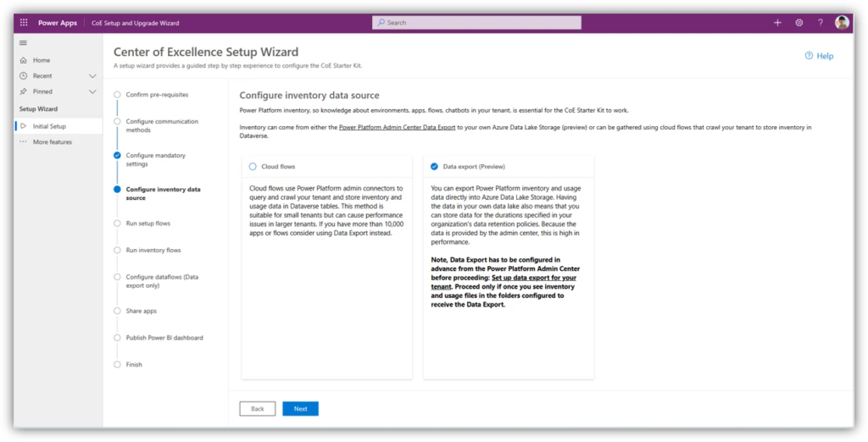Click the Initial Setup play icon
Viewport: 868px width, 442px height.
tap(23, 126)
